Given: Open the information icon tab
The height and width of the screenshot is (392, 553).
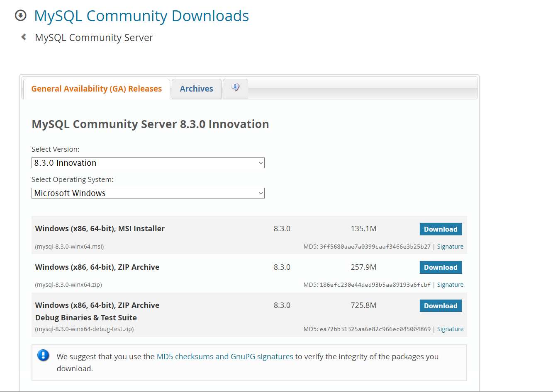Looking at the screenshot, I should tap(235, 88).
